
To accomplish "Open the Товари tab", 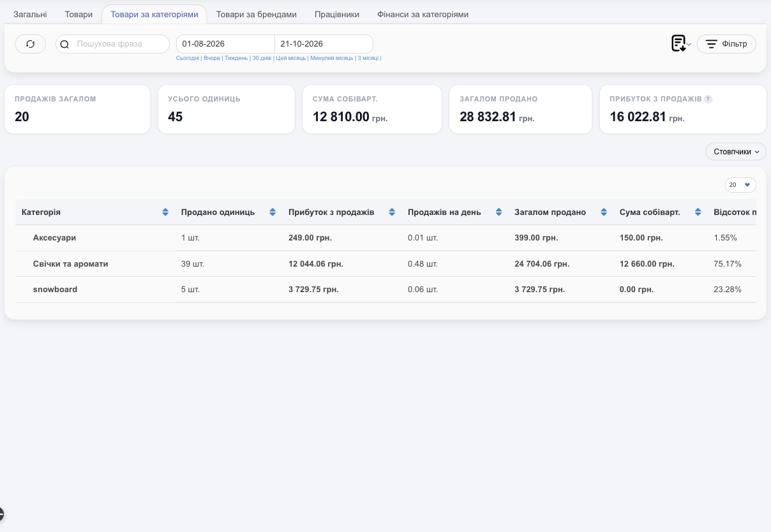I will pyautogui.click(x=79, y=14).
